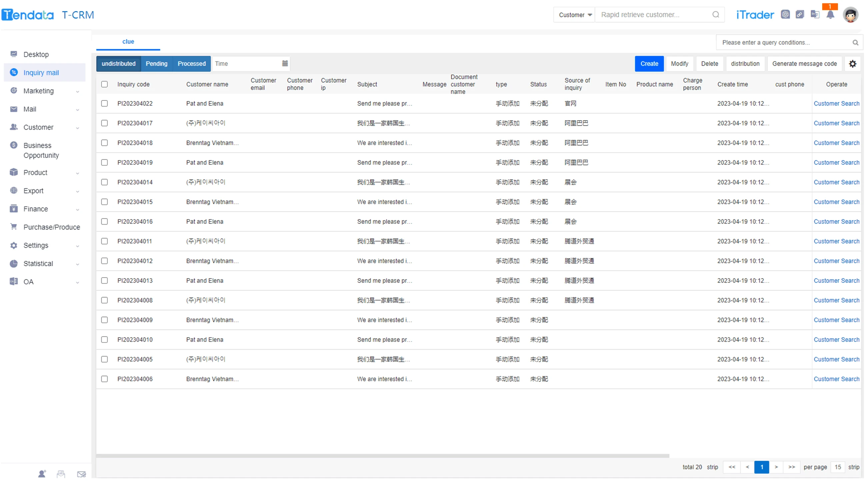This screenshot has width=868, height=491.
Task: Check the row PI202304006 checkbox
Action: 104,379
